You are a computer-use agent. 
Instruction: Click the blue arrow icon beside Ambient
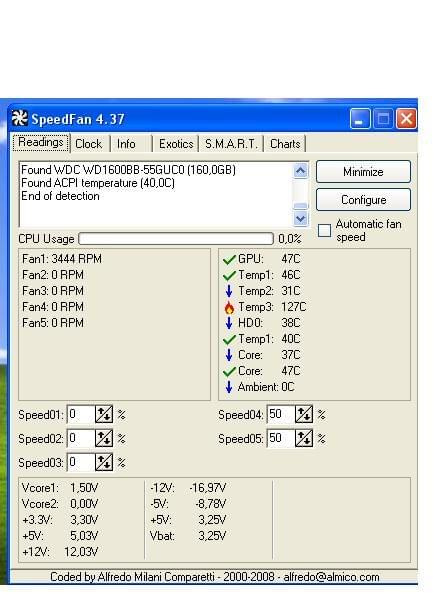click(229, 387)
